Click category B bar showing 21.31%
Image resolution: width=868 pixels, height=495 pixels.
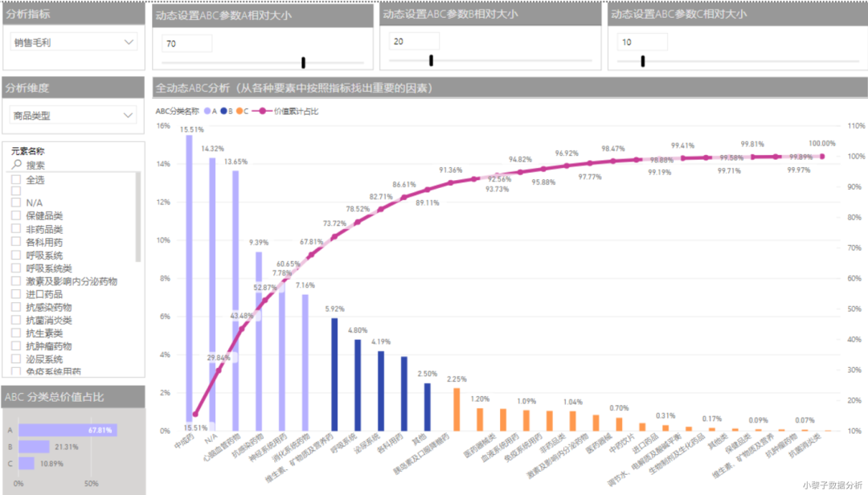coord(35,447)
